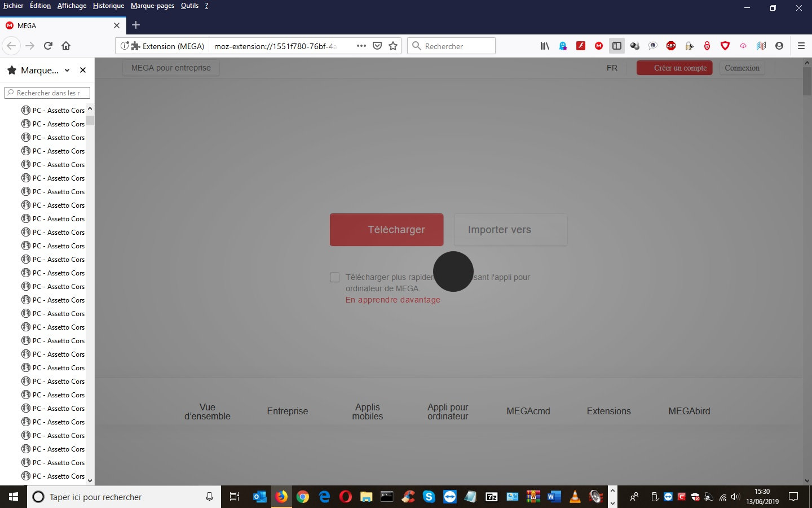Click the red Télécharger button
The width and height of the screenshot is (812, 508).
coord(386,230)
